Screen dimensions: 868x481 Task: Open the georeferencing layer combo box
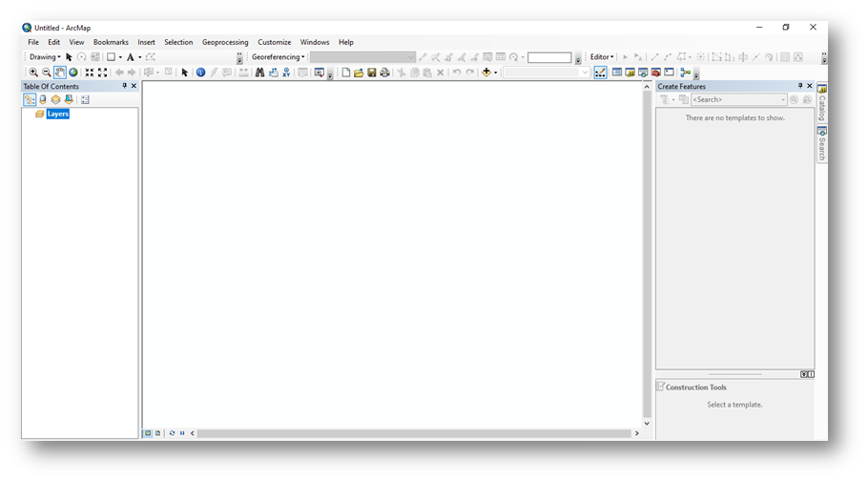click(362, 57)
